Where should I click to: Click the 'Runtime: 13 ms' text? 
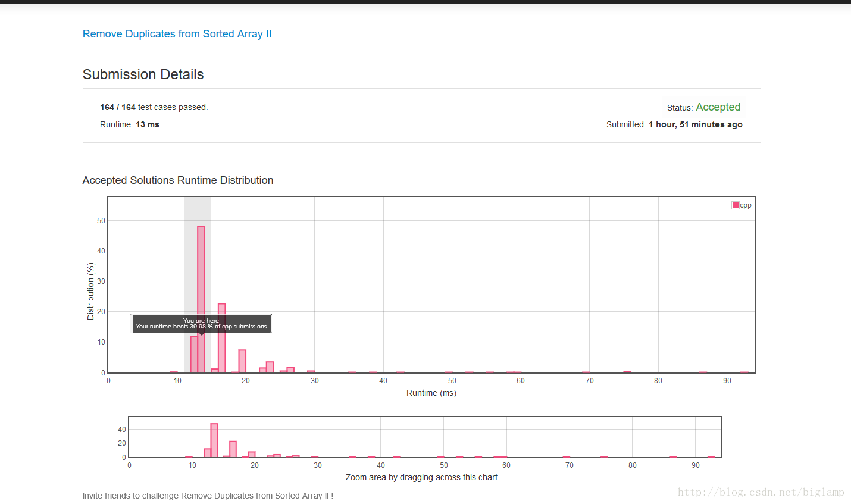point(130,124)
